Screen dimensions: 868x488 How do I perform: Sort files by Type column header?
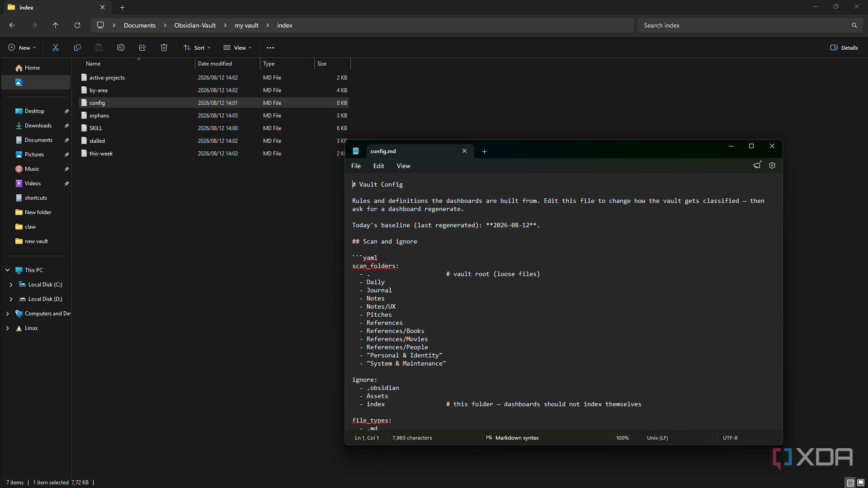[287, 64]
